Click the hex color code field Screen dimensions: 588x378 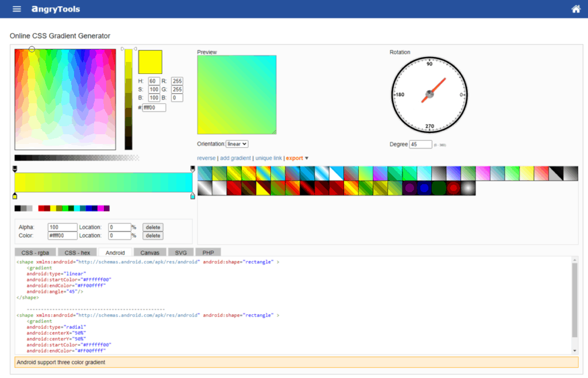[x=154, y=108]
